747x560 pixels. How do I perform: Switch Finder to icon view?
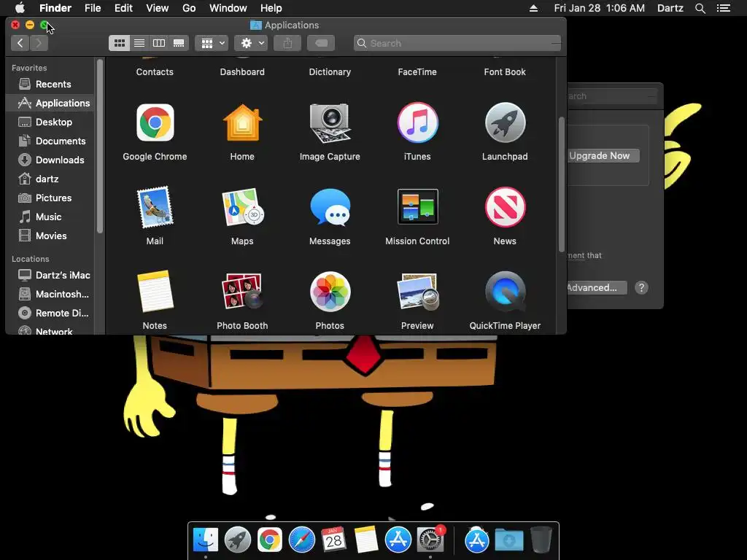119,43
